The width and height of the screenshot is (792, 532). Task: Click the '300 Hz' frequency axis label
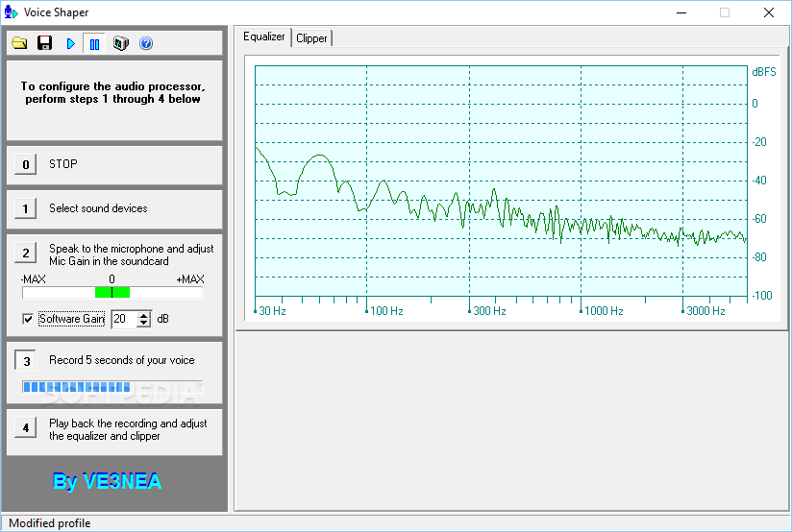(x=489, y=311)
